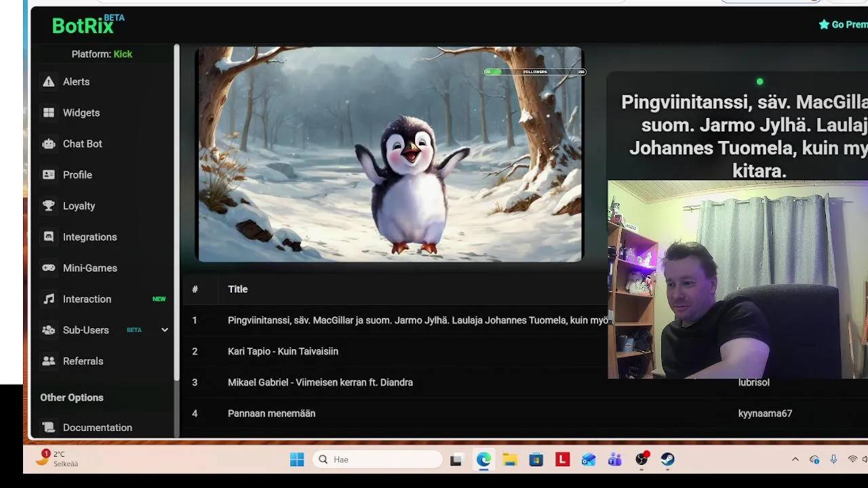Select the Profile card icon
The height and width of the screenshot is (488, 868).
coord(49,175)
